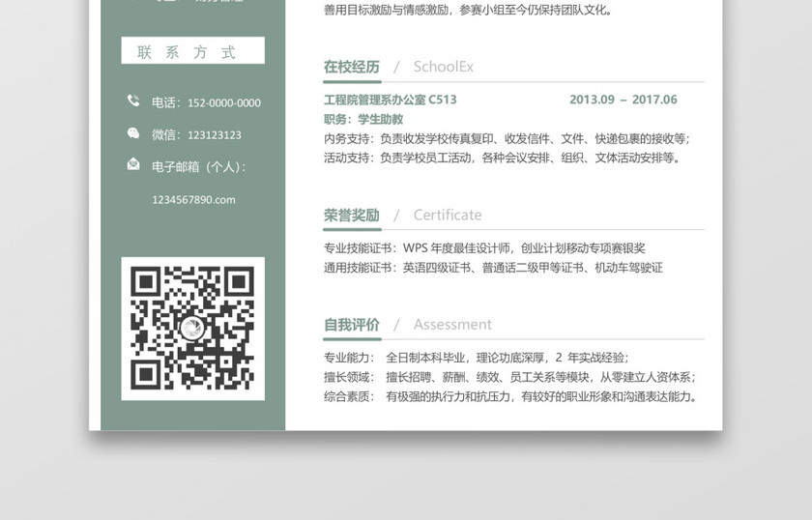Click the 综合素质 line
This screenshot has height=520, width=812.
[x=511, y=396]
